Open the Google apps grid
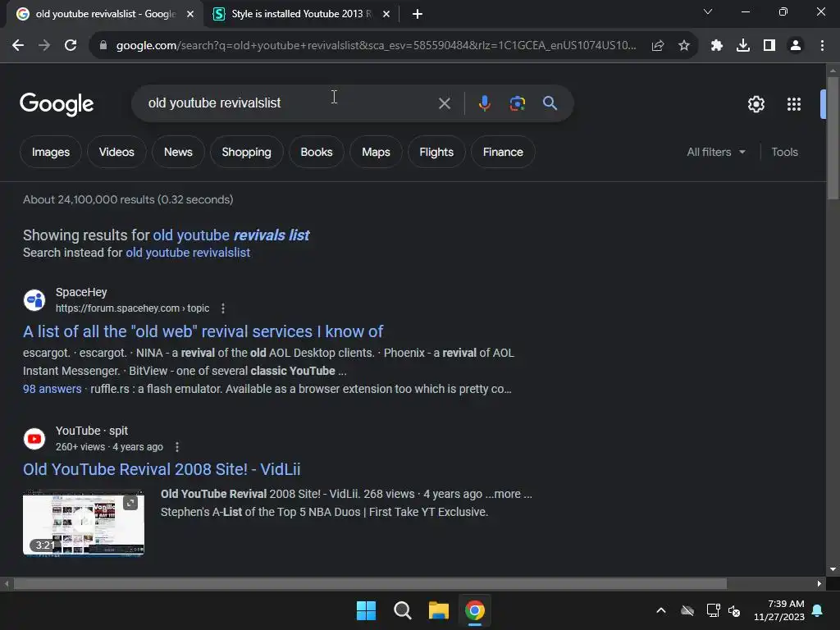This screenshot has width=840, height=630. (x=794, y=104)
